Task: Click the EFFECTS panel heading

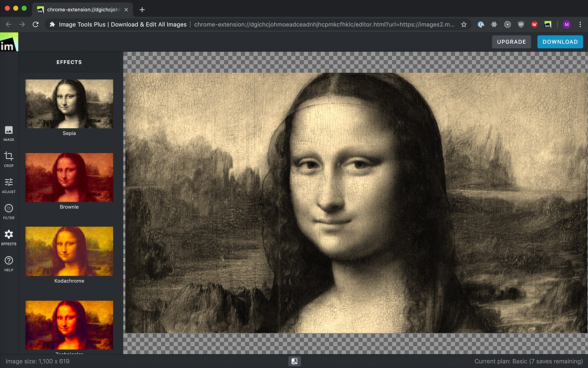Action: 69,62
